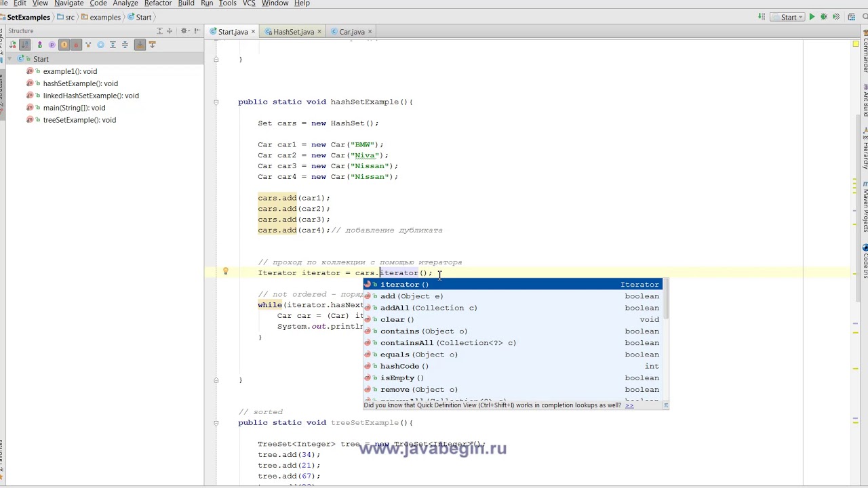Click Expand All in Structure toolbar
868x488 pixels.
click(113, 45)
